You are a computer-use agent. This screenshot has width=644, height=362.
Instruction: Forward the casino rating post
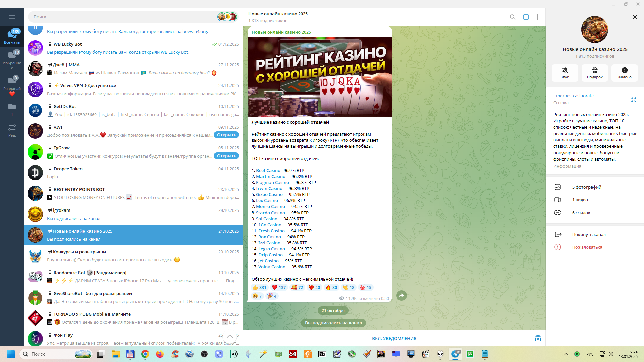[401, 295]
